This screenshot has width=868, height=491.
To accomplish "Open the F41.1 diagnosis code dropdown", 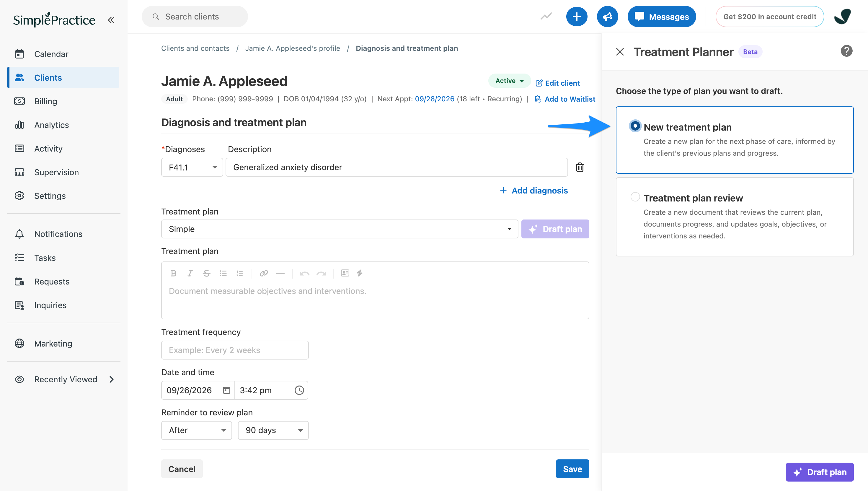I will [192, 167].
